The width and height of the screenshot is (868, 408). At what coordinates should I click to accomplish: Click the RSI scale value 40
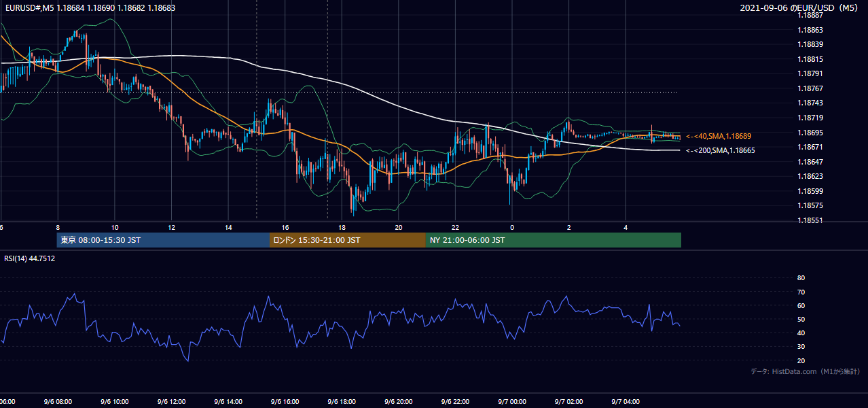pos(801,333)
